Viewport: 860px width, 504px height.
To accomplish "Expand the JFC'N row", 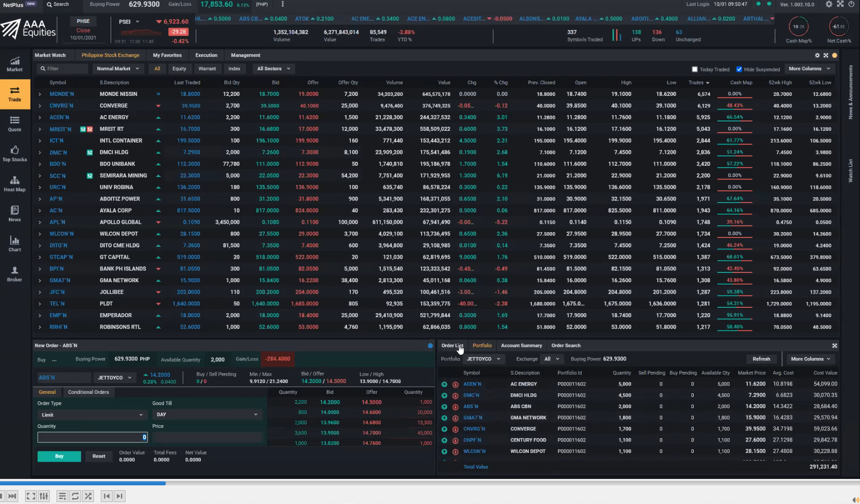I will click(40, 292).
